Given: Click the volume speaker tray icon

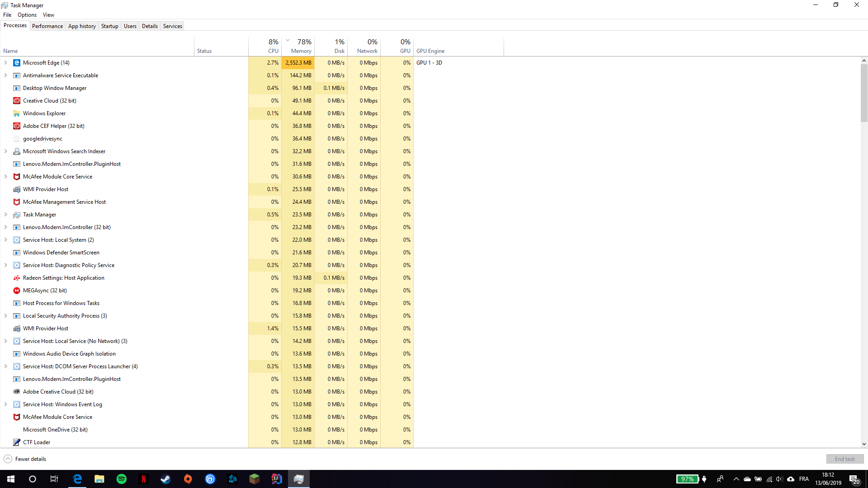Looking at the screenshot, I should point(779,479).
